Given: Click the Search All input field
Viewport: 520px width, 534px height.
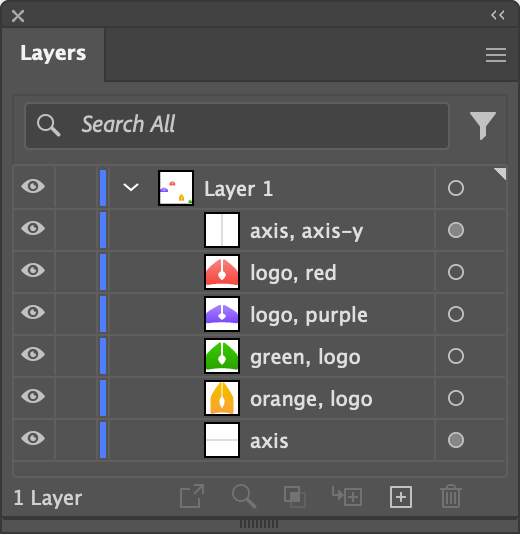Looking at the screenshot, I should pyautogui.click(x=237, y=126).
